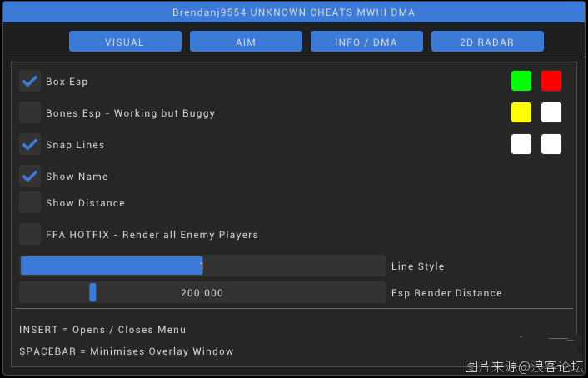Enable Bones Esp checkbox
This screenshot has height=378, width=588.
coord(30,112)
